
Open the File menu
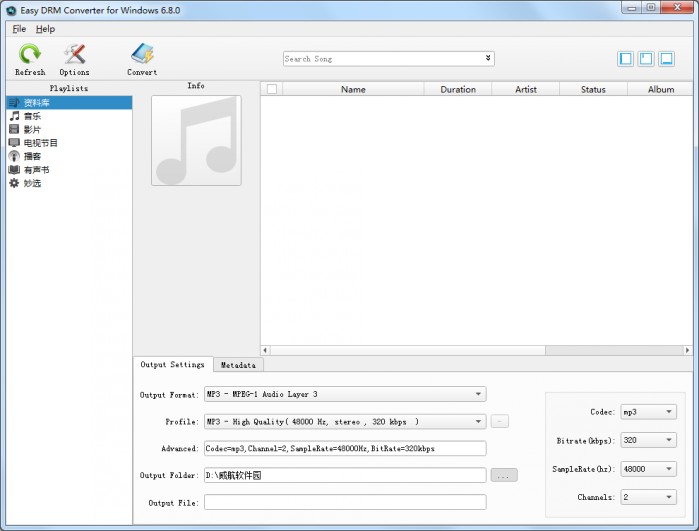click(x=19, y=29)
